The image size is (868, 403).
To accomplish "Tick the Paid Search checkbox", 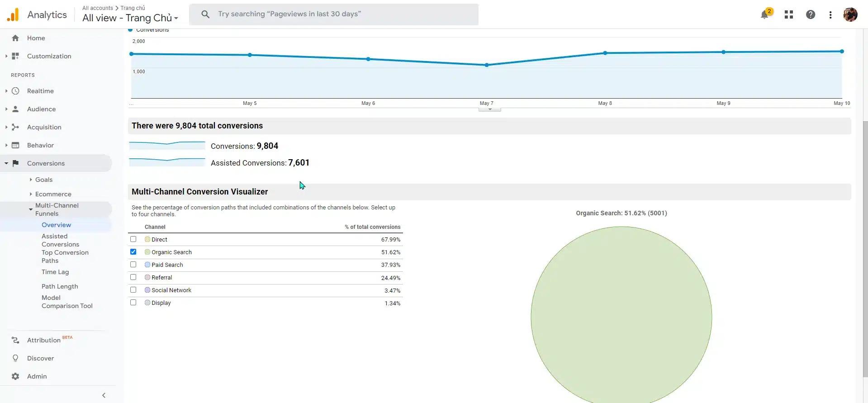I will [133, 265].
